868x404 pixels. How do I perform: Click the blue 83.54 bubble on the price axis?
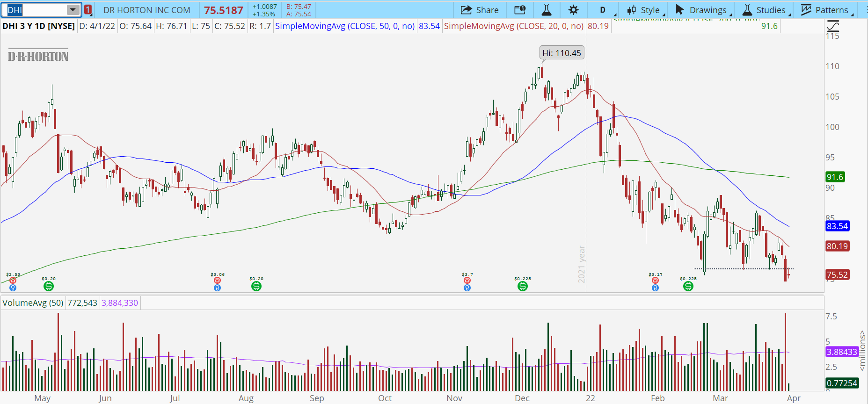click(x=837, y=226)
